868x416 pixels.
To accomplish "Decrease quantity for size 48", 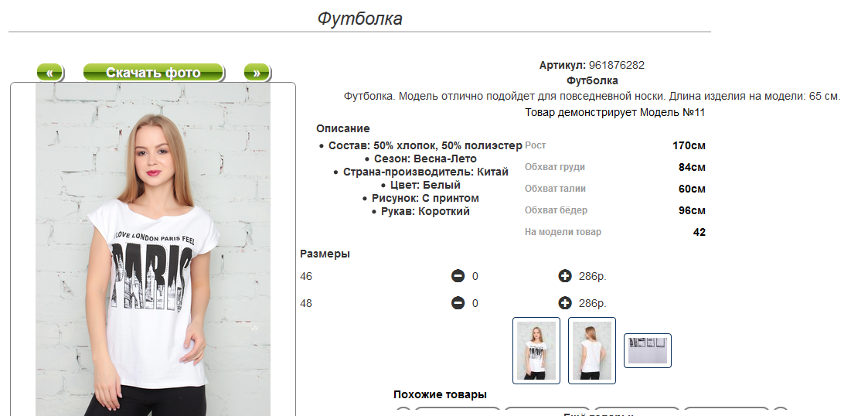I will tap(458, 303).
